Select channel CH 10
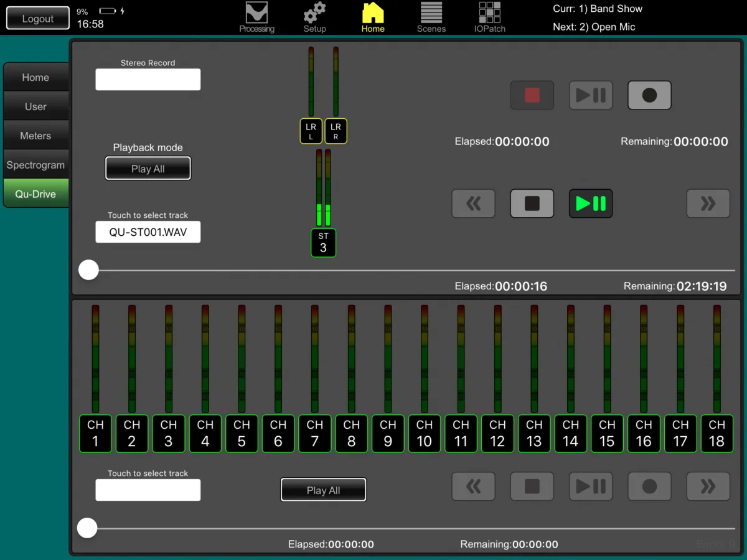Image resolution: width=747 pixels, height=560 pixels. (x=425, y=434)
